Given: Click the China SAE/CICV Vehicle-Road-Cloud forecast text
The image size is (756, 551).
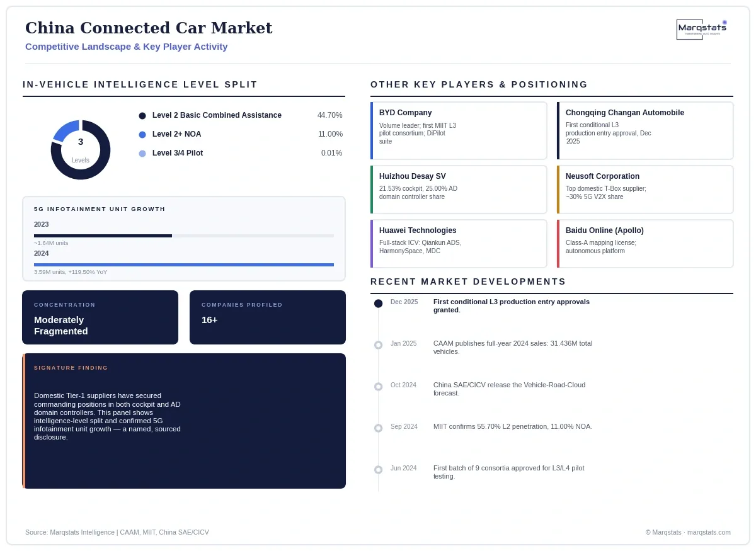Looking at the screenshot, I should point(509,389).
